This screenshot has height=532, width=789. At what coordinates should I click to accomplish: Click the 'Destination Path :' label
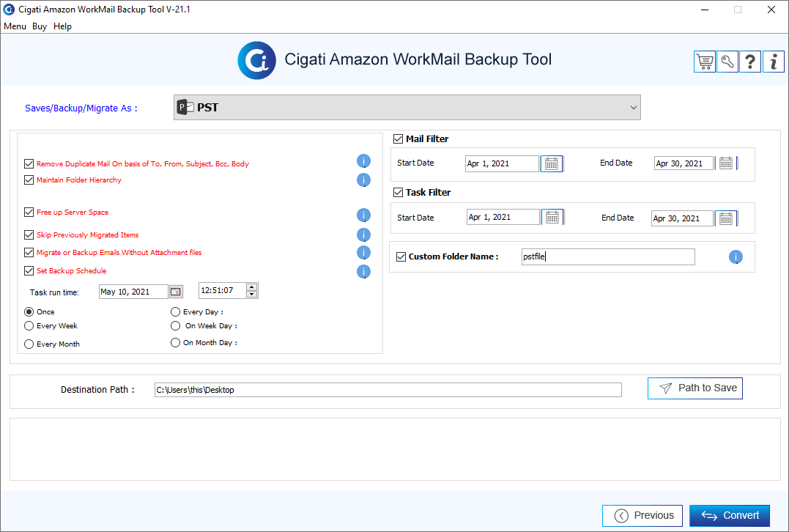97,390
